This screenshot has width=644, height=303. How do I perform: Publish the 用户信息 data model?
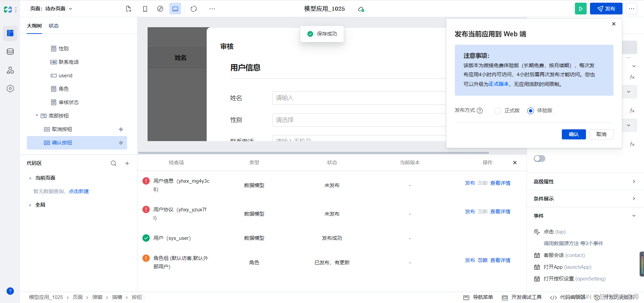pos(470,183)
